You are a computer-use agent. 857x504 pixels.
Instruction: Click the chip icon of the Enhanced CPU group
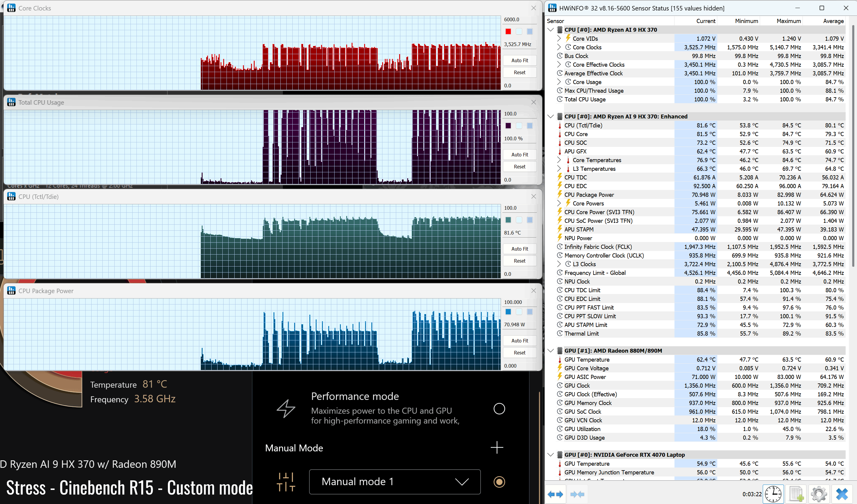pyautogui.click(x=560, y=116)
